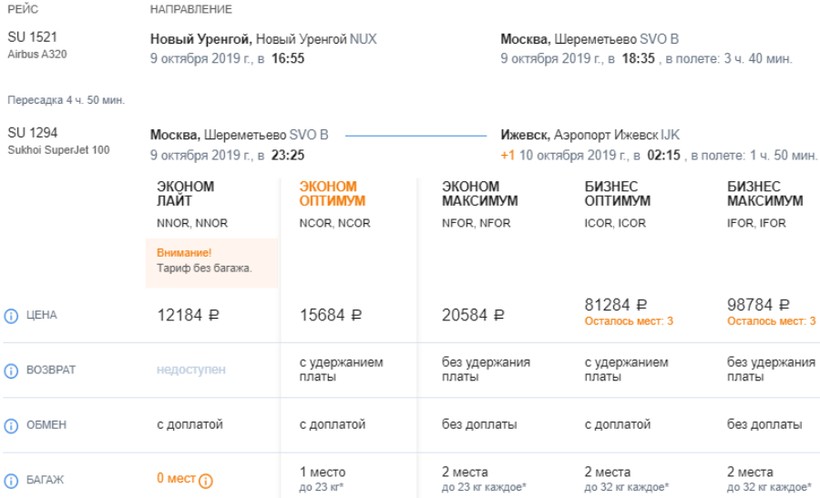Open the info icon next to 0 мест
The image size is (820, 498).
coord(206,480)
